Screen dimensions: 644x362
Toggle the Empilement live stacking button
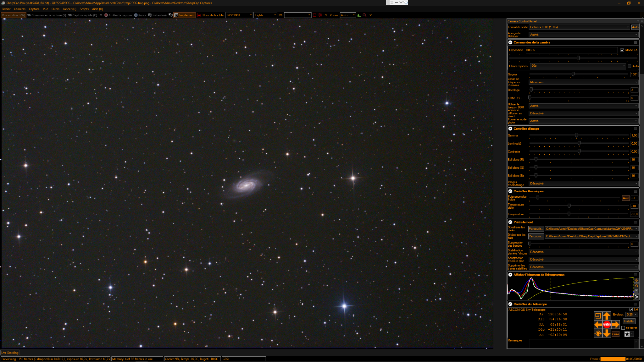click(x=185, y=15)
